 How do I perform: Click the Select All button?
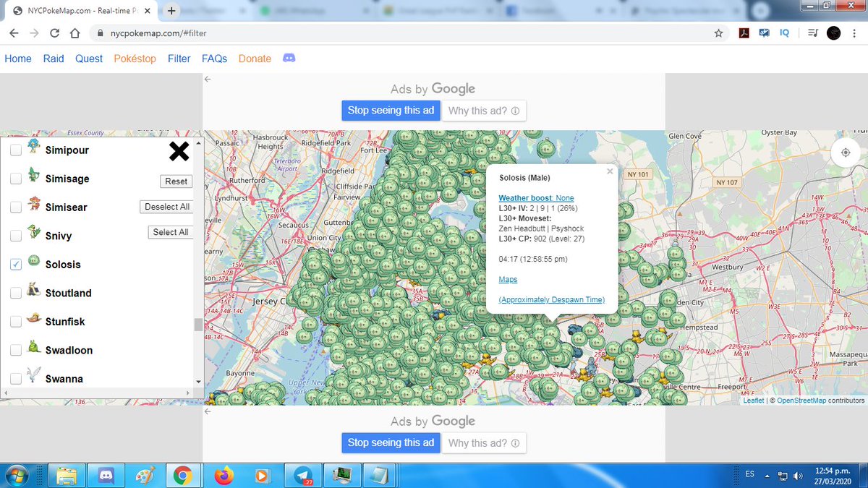[171, 232]
